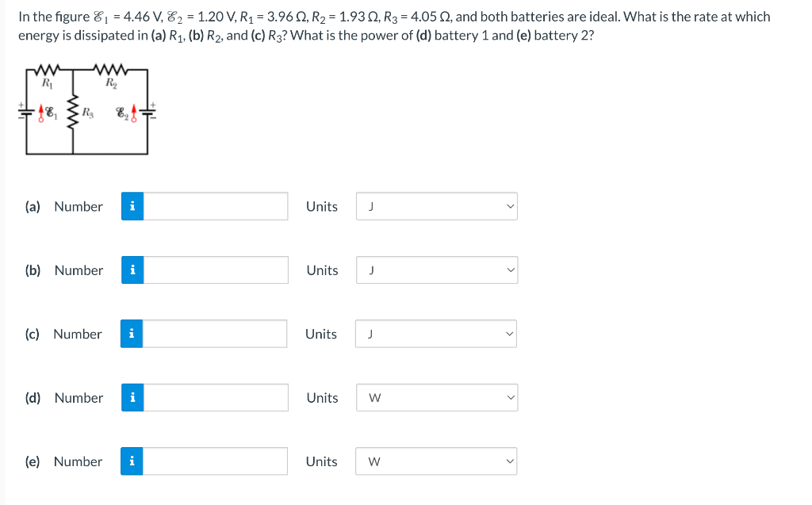The height and width of the screenshot is (505, 812).
Task: Click the info icon beside answer field (c)
Action: tap(132, 334)
